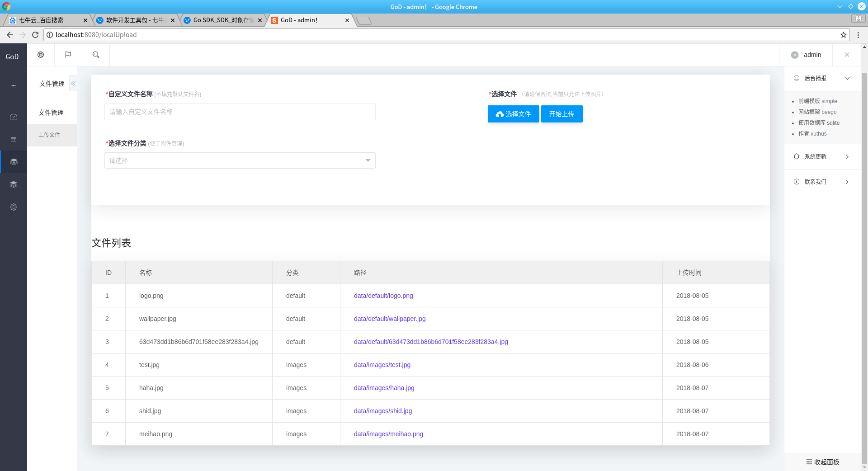The image size is (868, 471).
Task: Focus the 自定义文件名称 input field
Action: [x=240, y=112]
